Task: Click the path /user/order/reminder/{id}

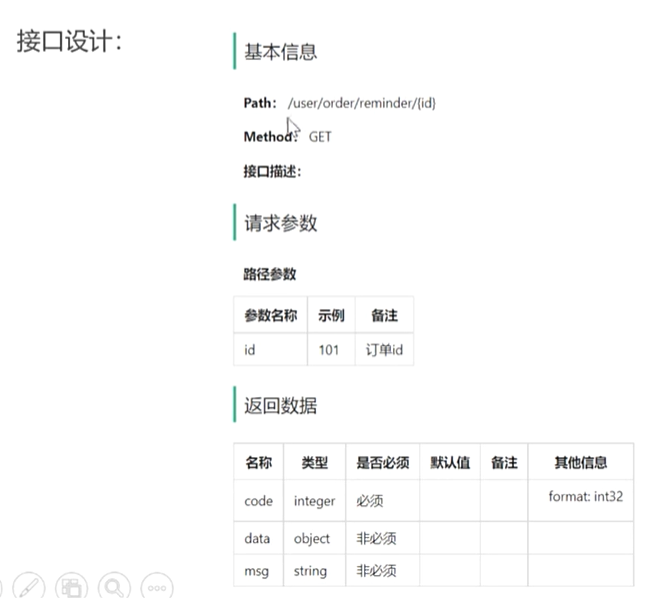Action: tap(361, 103)
